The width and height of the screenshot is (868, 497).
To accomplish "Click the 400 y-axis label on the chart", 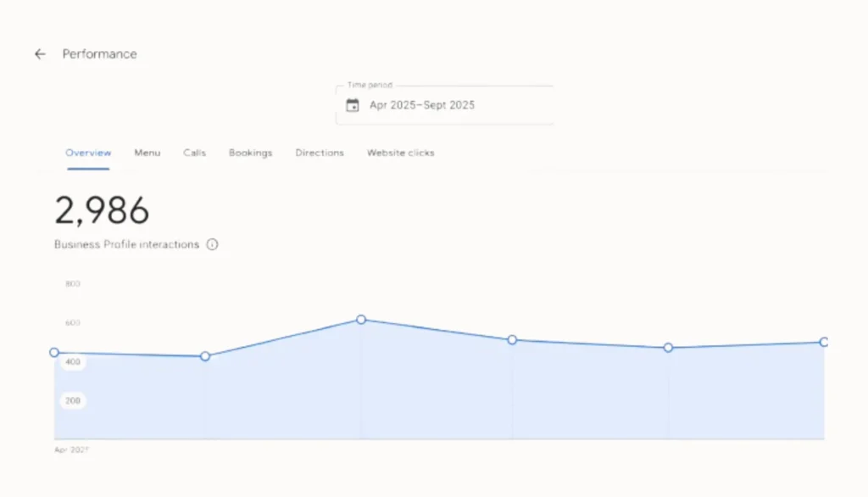I will pyautogui.click(x=73, y=362).
